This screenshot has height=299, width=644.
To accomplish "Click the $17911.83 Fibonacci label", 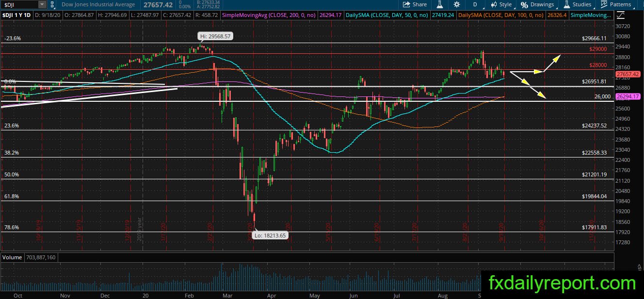I will (x=595, y=227).
